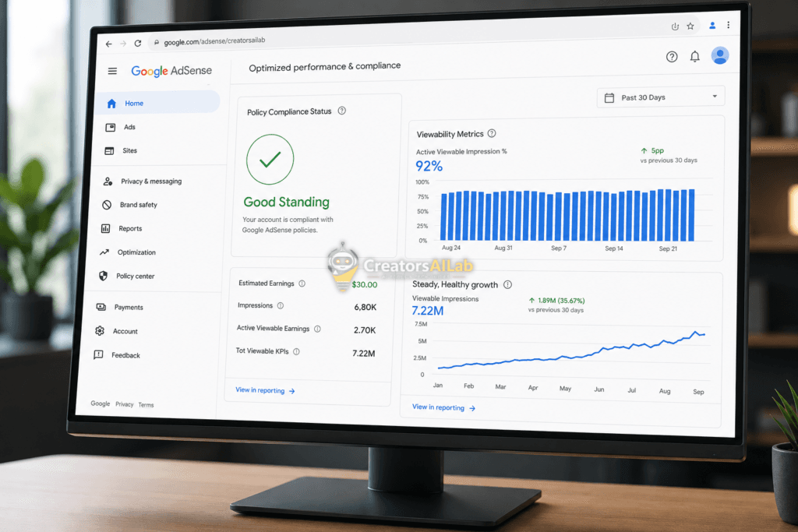Viewport: 798px width, 532px height.
Task: Reload the AdSense page
Action: pos(137,44)
